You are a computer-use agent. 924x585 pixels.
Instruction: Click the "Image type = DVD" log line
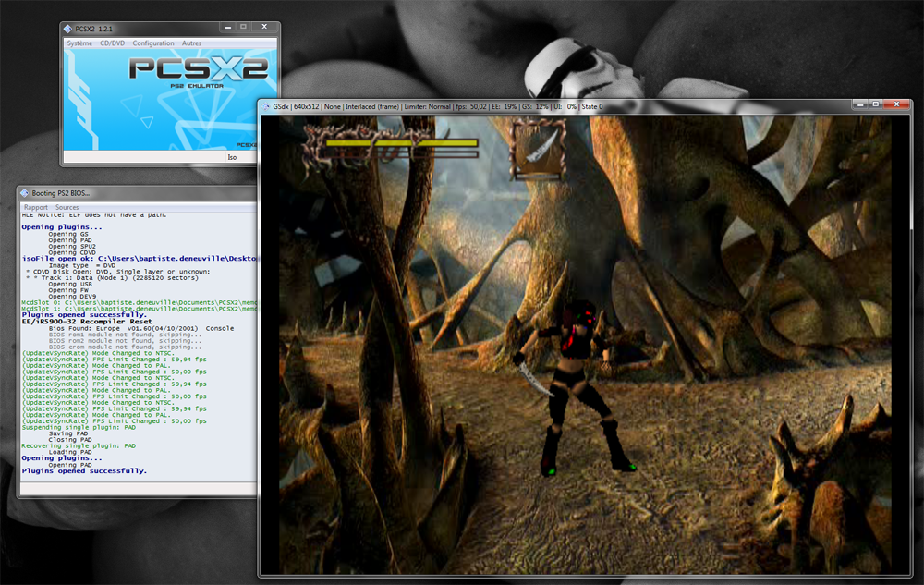[x=82, y=265]
